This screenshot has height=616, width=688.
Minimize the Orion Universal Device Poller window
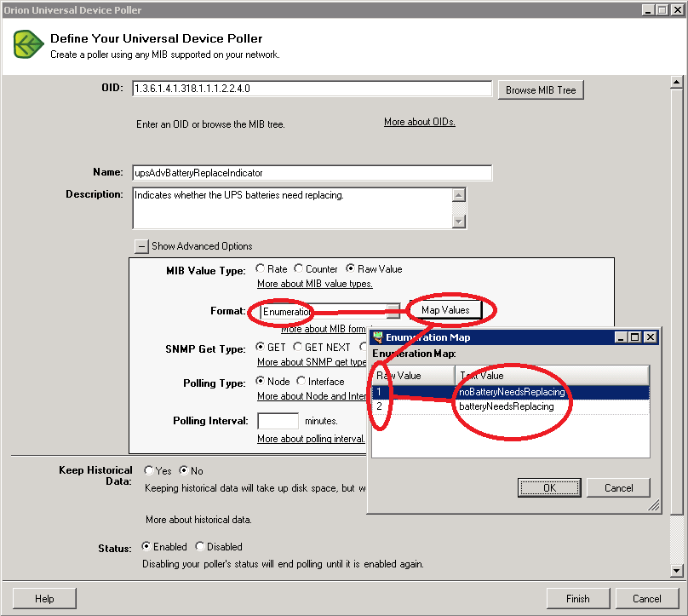click(648, 9)
